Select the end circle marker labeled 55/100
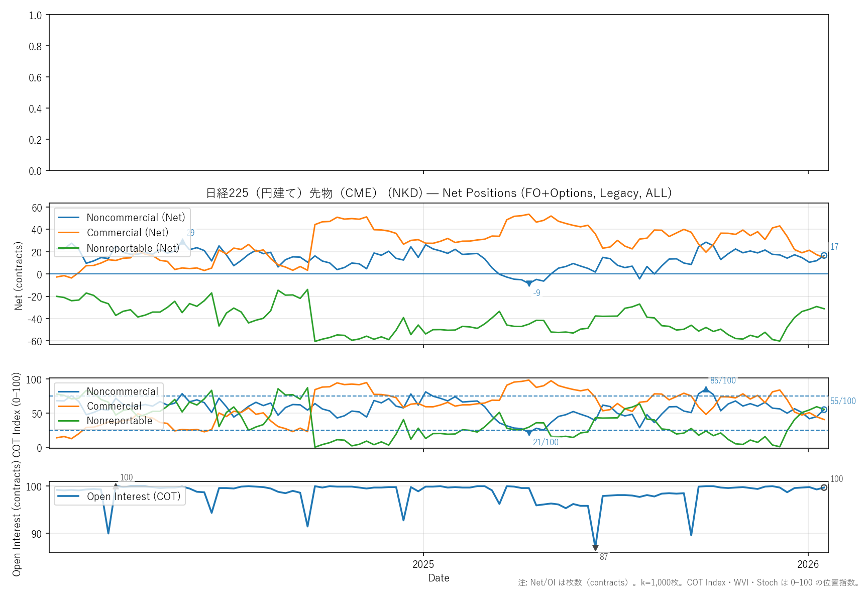 click(824, 410)
